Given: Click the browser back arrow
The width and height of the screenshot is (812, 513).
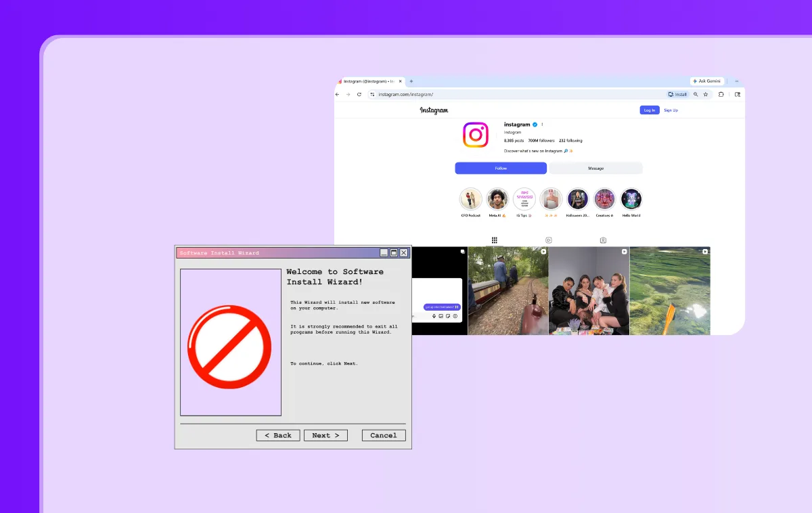Looking at the screenshot, I should 338,95.
